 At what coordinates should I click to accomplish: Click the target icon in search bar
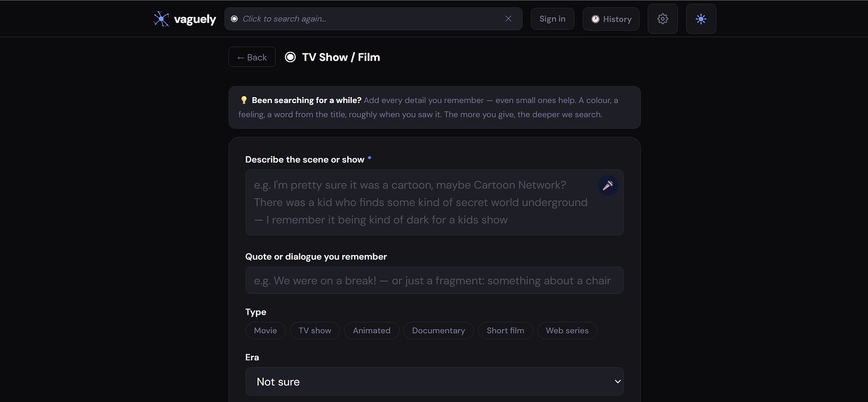234,19
